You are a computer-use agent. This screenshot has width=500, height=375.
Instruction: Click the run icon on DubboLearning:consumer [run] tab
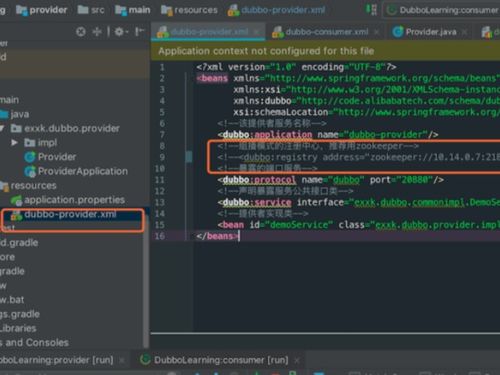pyautogui.click(x=145, y=360)
